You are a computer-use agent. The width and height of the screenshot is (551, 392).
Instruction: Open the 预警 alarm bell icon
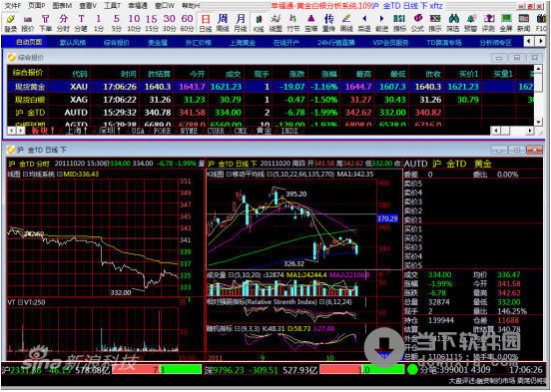470,23
